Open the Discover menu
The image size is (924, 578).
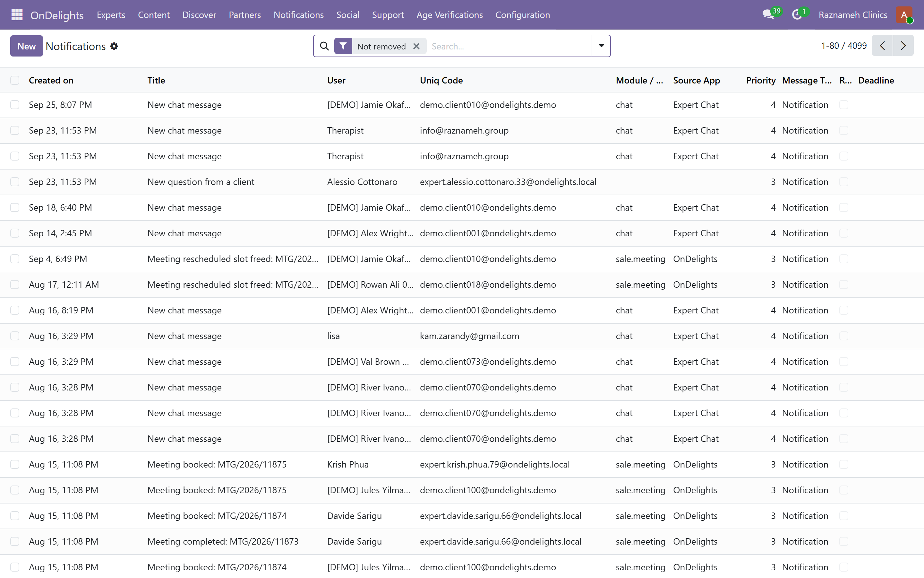pos(199,14)
